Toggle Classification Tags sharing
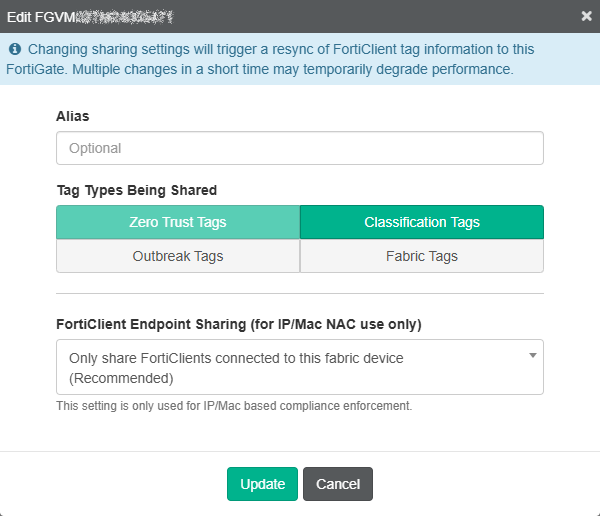This screenshot has height=516, width=600. (422, 222)
